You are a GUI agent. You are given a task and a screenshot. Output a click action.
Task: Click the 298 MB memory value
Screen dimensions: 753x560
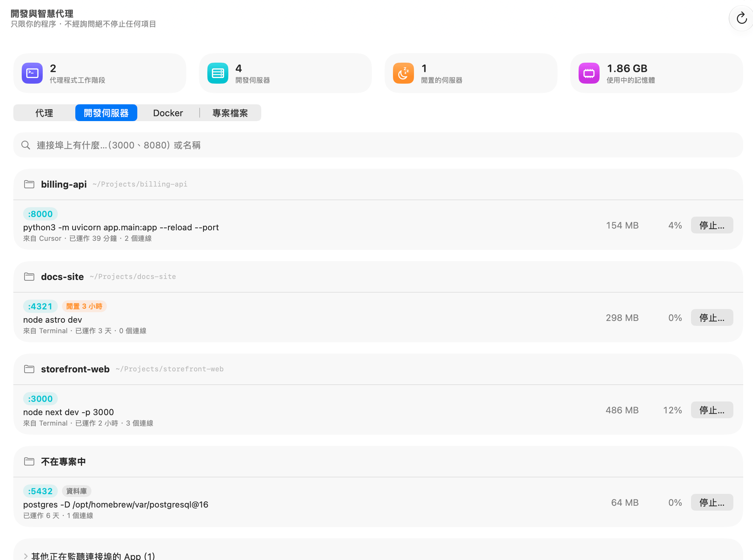(x=622, y=317)
